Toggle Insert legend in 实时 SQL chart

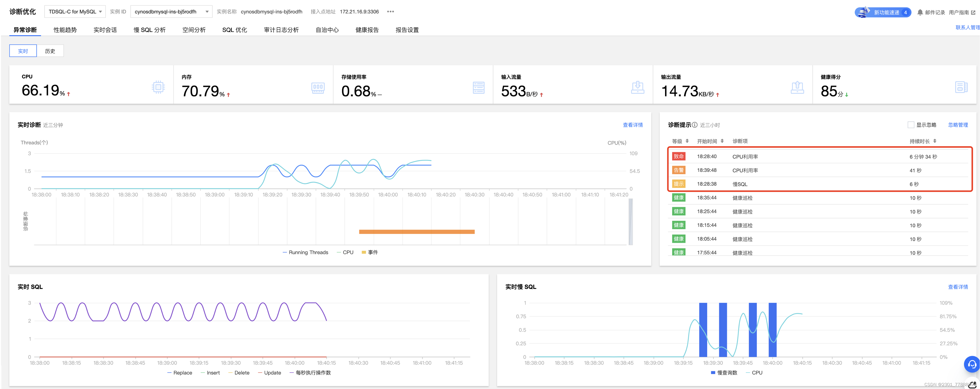pos(210,373)
